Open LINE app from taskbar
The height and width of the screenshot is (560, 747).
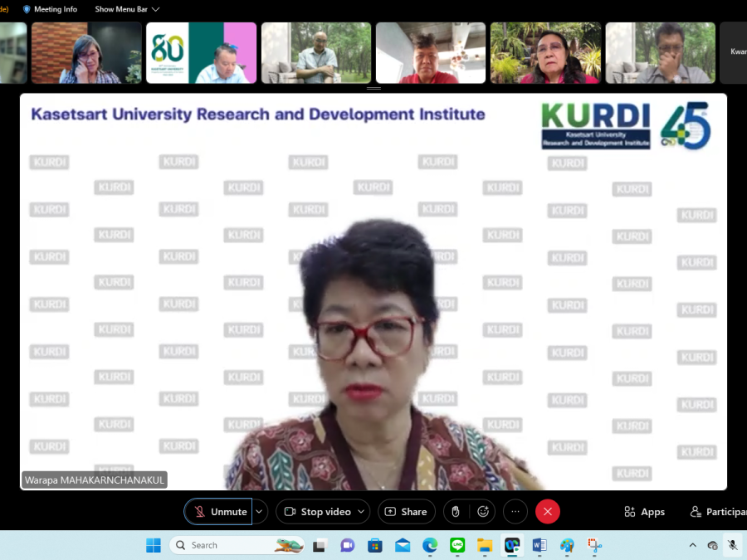(x=457, y=545)
